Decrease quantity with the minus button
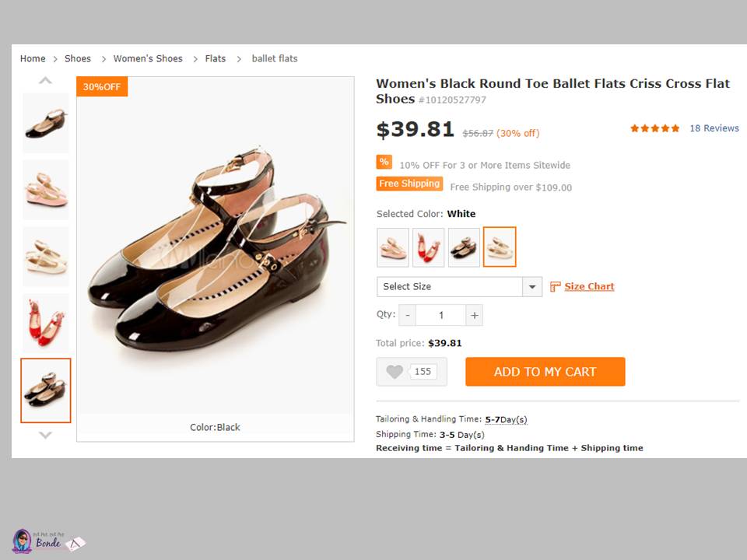This screenshot has width=747, height=560. tap(407, 315)
